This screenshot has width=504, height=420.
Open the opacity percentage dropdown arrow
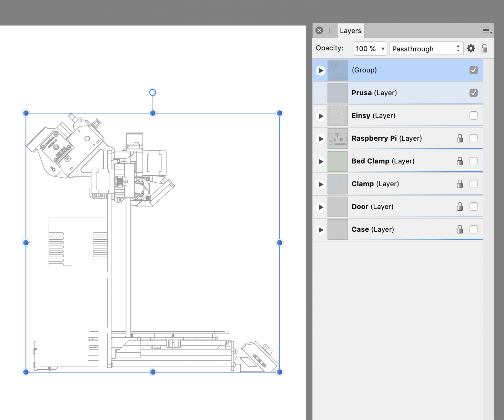click(383, 49)
